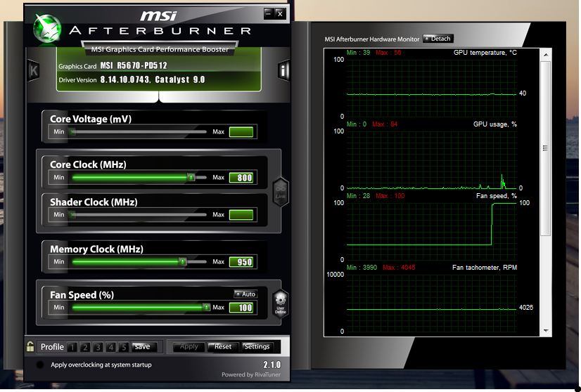The width and height of the screenshot is (581, 392).
Task: Reset clocks to default values
Action: tap(222, 347)
